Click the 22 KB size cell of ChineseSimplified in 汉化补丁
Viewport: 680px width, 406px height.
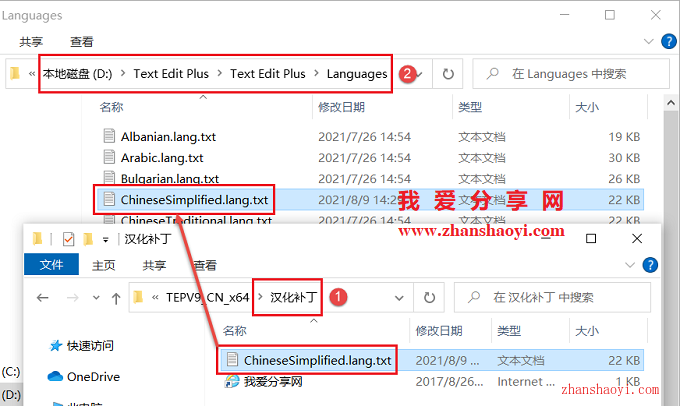coord(624,360)
